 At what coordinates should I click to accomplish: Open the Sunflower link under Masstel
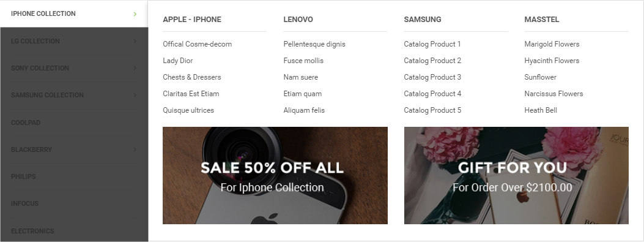(541, 77)
